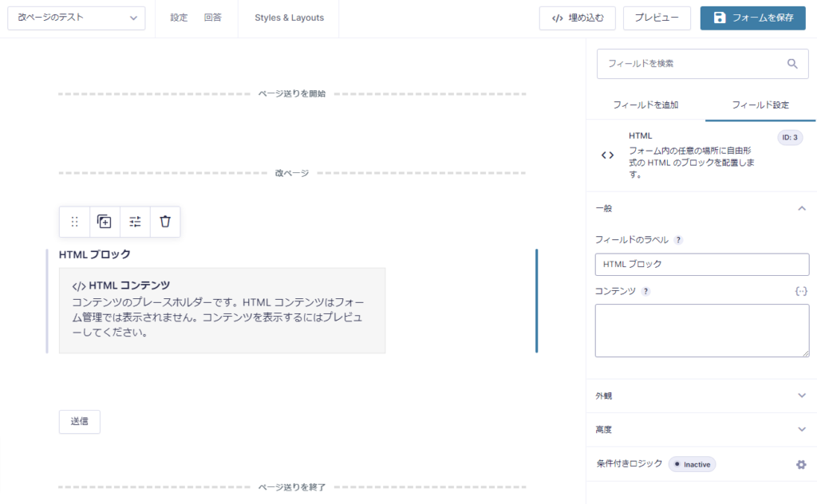Open the 設定 menu
The height and width of the screenshot is (504, 817).
(x=179, y=18)
